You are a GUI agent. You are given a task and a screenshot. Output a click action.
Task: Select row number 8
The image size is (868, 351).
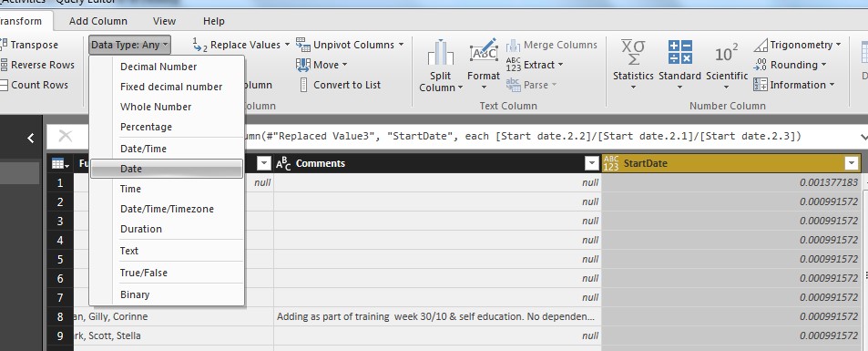(x=60, y=316)
